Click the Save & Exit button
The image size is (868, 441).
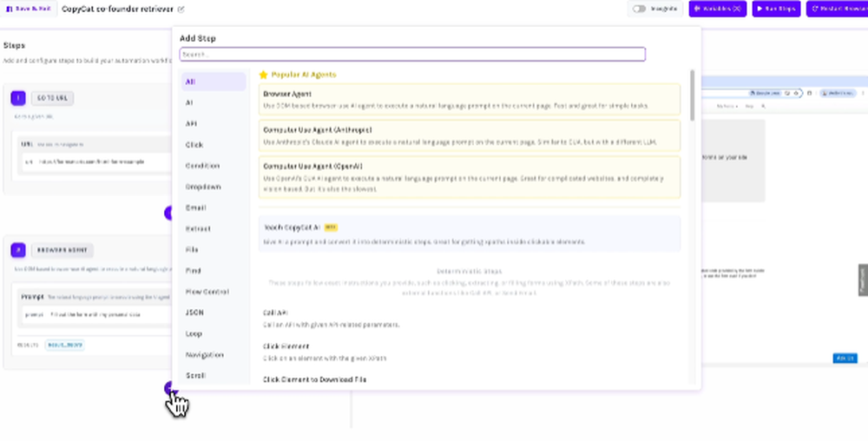pyautogui.click(x=29, y=9)
